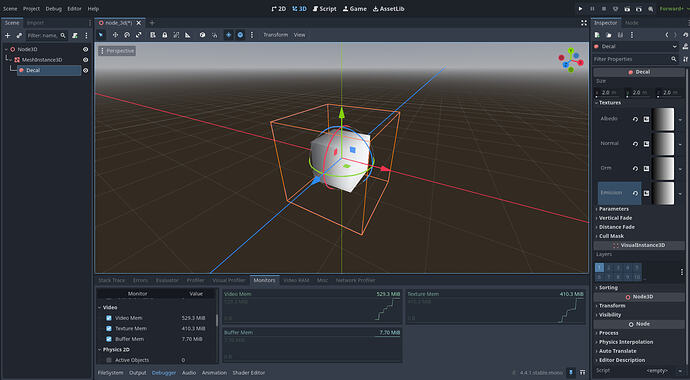Screen dimensions: 690x380
Task: Collapse the Video group in Monitors
Action: point(99,307)
